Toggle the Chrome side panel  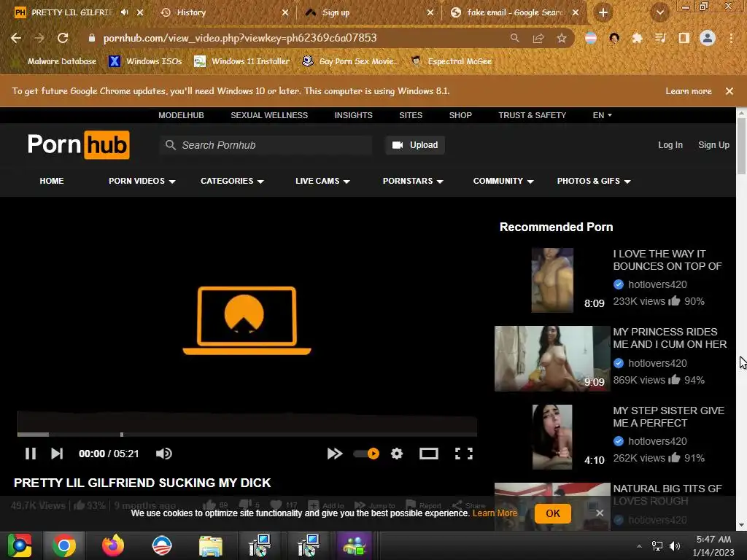coord(684,38)
